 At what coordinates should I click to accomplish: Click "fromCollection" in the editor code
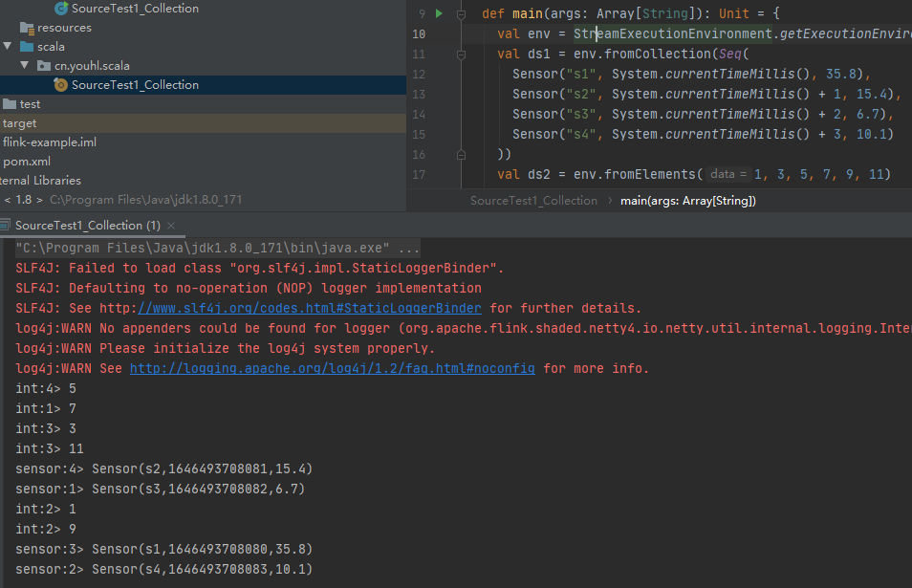coord(658,54)
